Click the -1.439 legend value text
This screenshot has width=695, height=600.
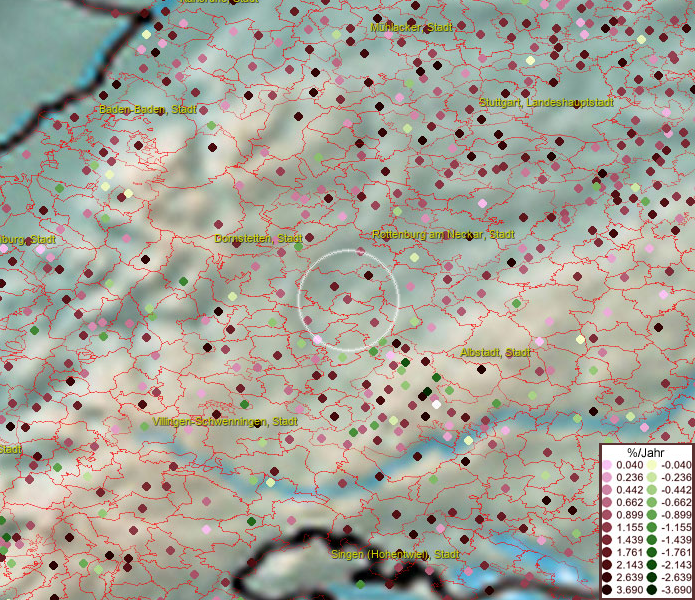[x=676, y=540]
